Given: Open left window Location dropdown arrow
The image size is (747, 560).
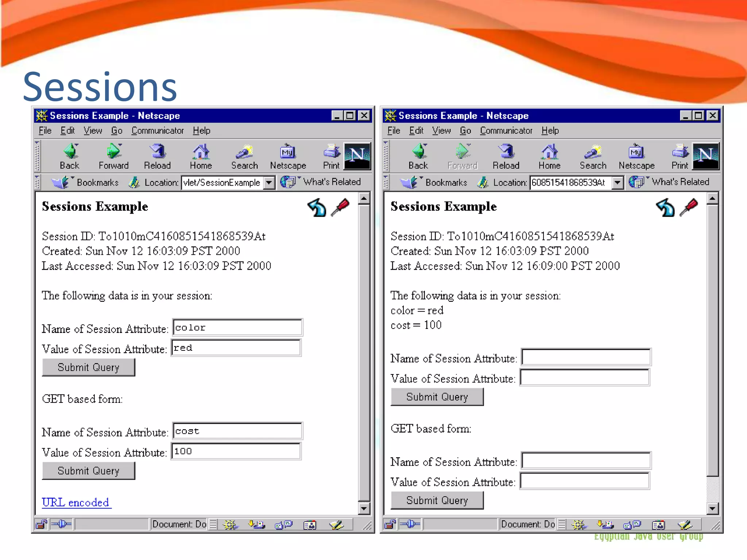Looking at the screenshot, I should [269, 182].
